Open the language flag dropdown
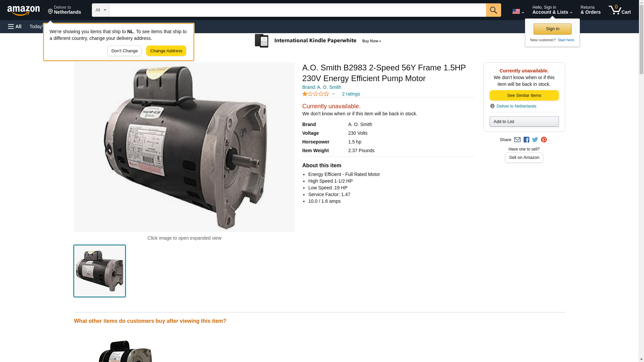Screen dimensions: 644x362 (x=518, y=11)
